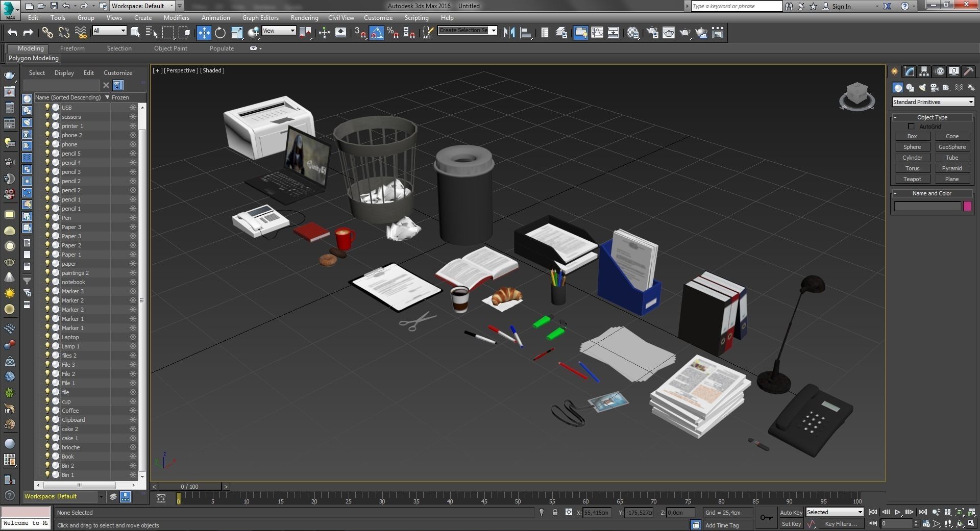Click the Play Animation button

(897, 512)
